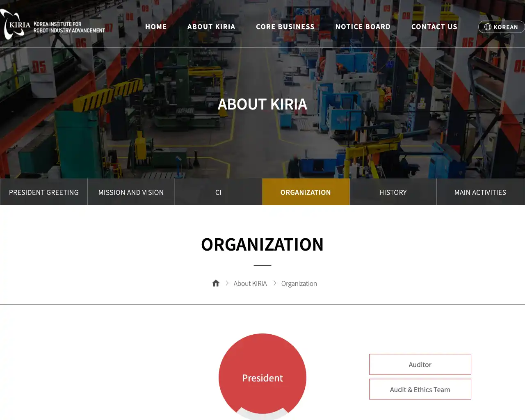This screenshot has height=420, width=525.
Task: Select the highlighted ORGANIZATION tab
Action: coord(306,192)
